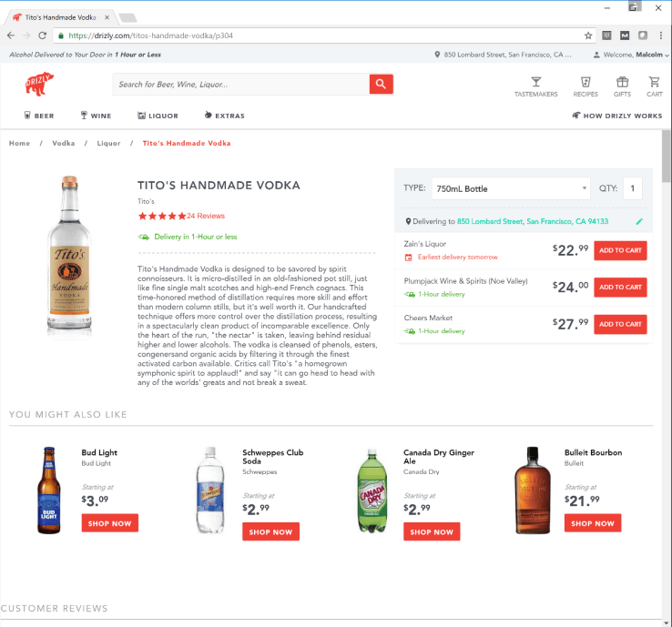Click the columns browser extension icon
The height and width of the screenshot is (627, 672).
(x=606, y=35)
